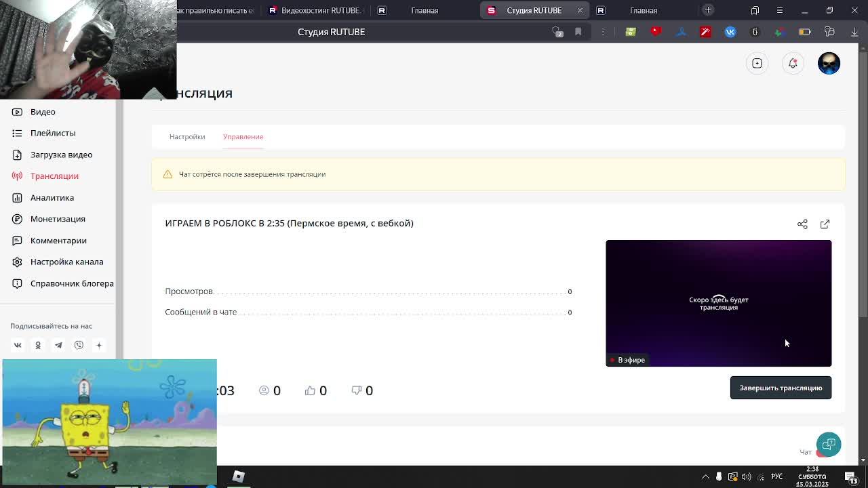Bookmark this page in the address bar

click(x=578, y=32)
